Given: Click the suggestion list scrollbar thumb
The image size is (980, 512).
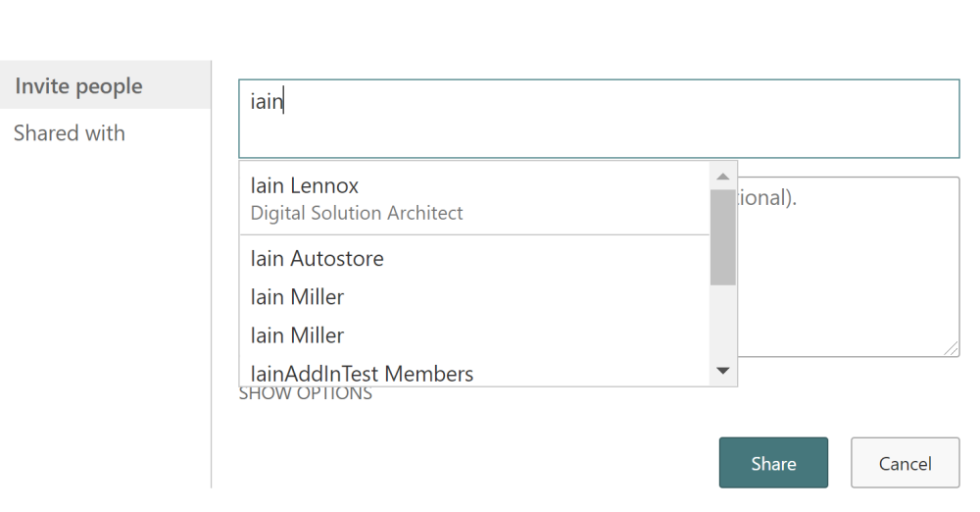Looking at the screenshot, I should pyautogui.click(x=723, y=235).
